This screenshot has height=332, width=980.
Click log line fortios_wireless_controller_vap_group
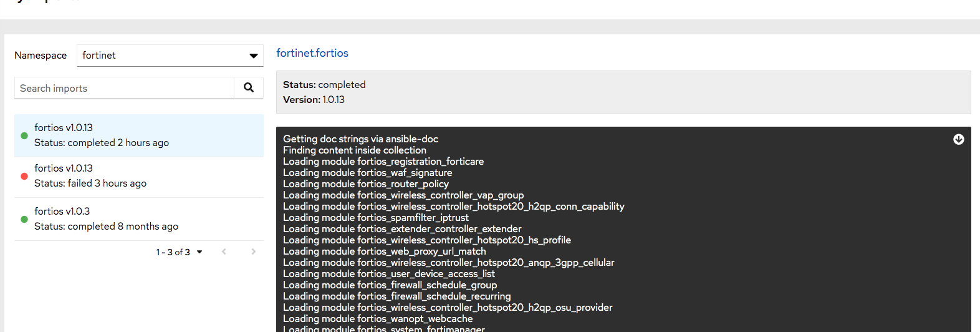403,195
